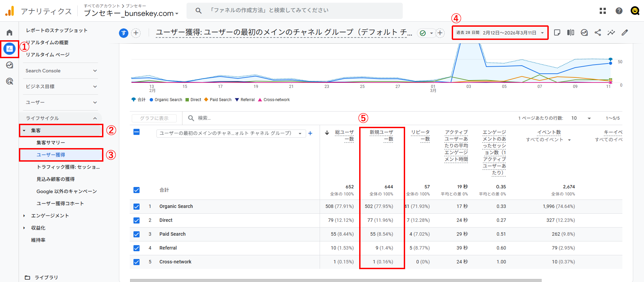
Task: Open the Analytics logo home
Action: click(10, 11)
